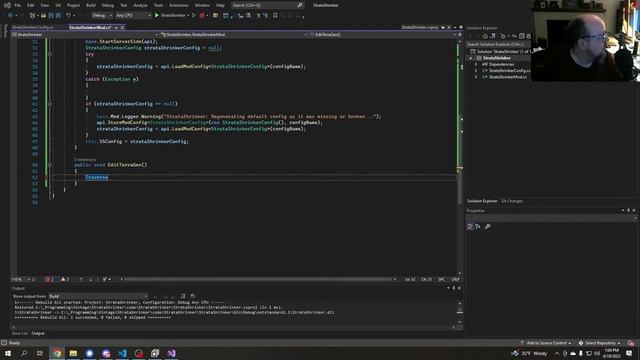Open the Extensions menu

[x=179, y=5]
